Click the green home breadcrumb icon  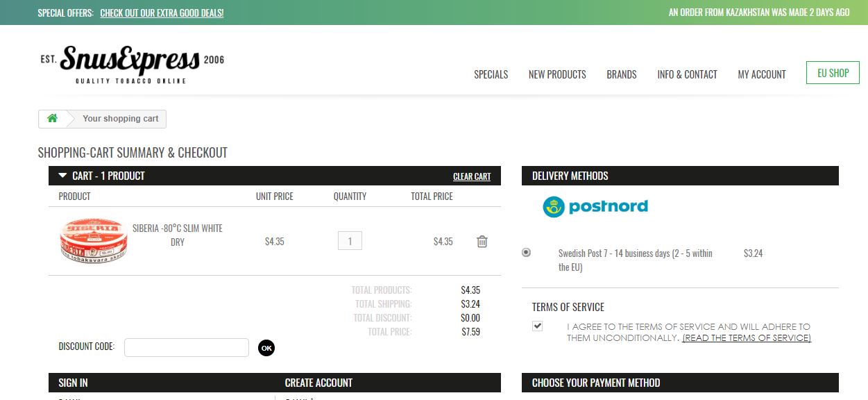coord(52,119)
